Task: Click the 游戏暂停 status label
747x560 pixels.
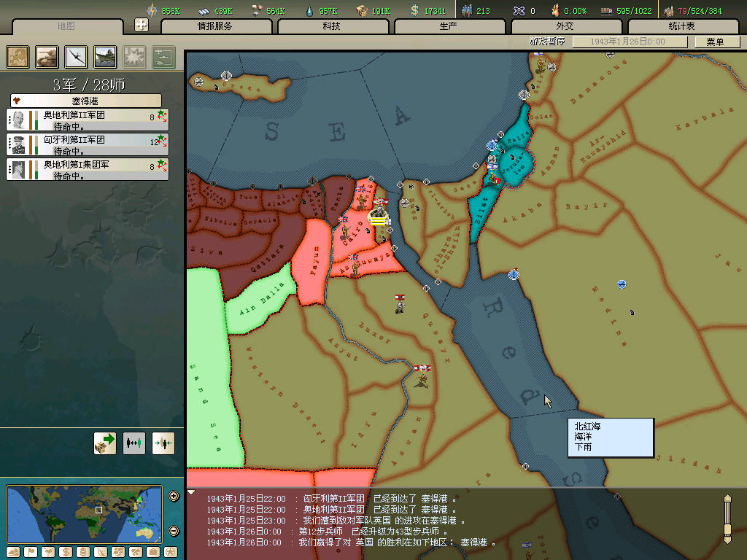Action: coord(547,42)
